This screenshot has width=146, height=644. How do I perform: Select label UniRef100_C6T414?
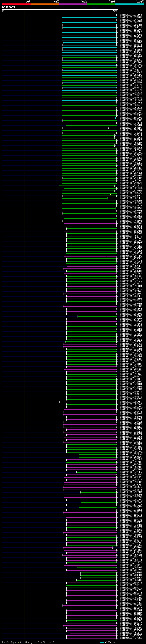coord(131,135)
